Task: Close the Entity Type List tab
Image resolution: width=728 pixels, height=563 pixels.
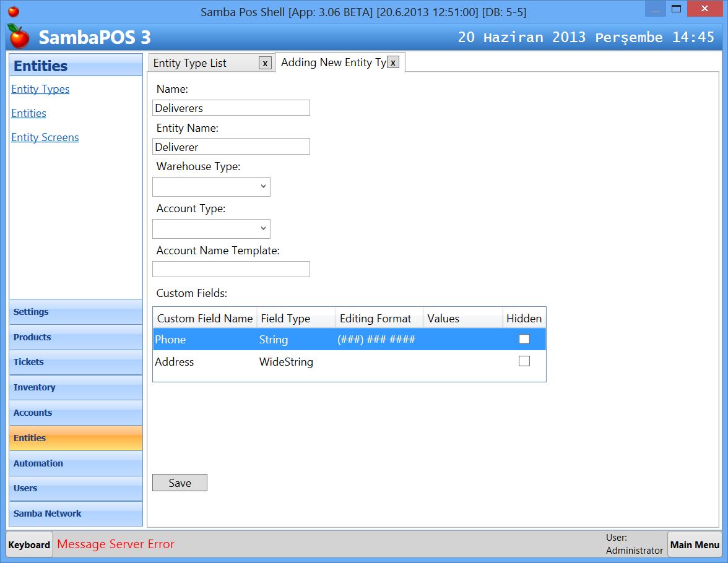Action: (x=265, y=63)
